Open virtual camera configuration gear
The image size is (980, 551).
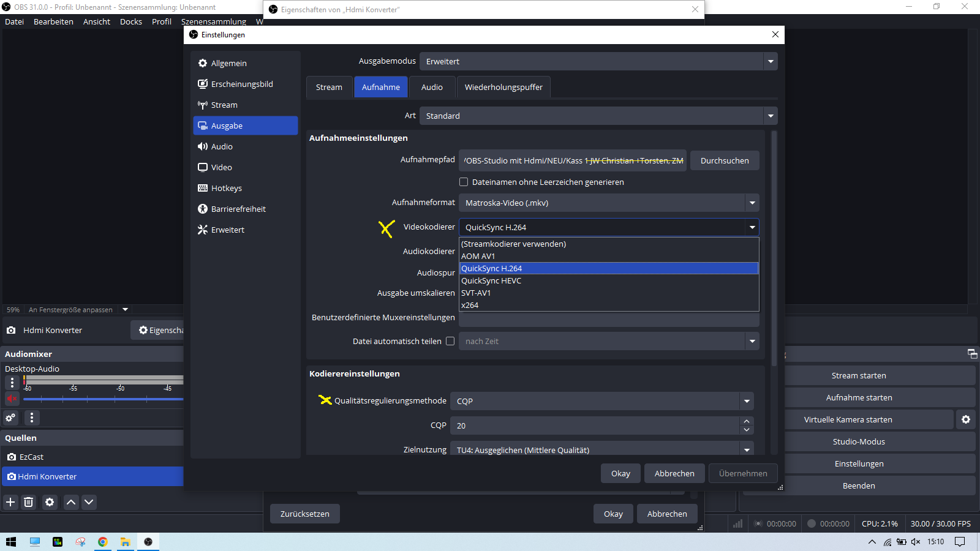click(x=966, y=419)
